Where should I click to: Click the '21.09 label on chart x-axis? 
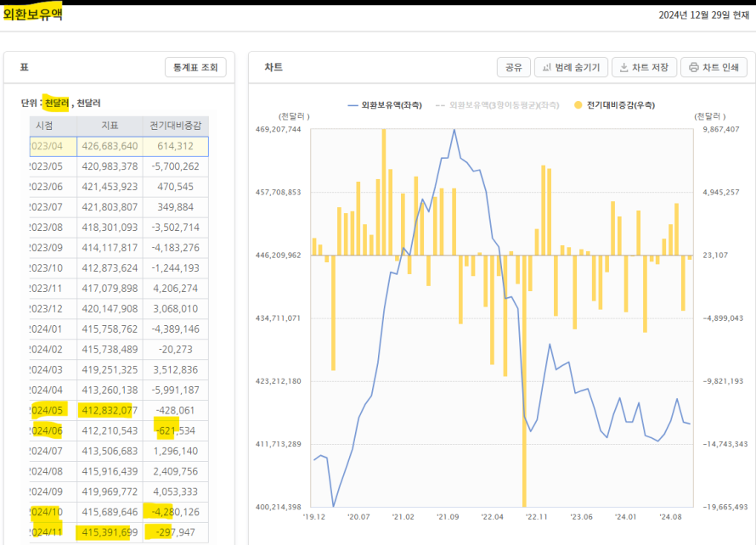point(448,516)
